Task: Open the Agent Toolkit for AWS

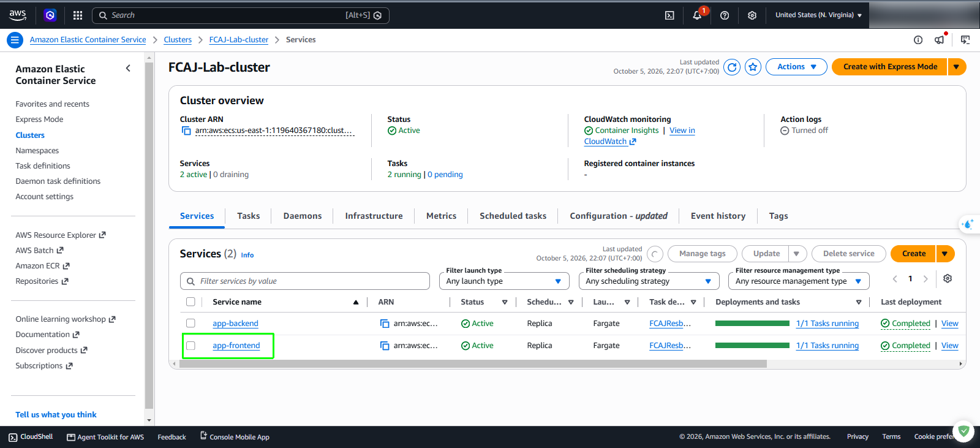Action: tap(105, 437)
